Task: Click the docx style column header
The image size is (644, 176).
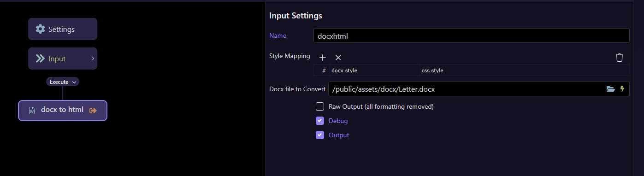Action: pos(344,70)
